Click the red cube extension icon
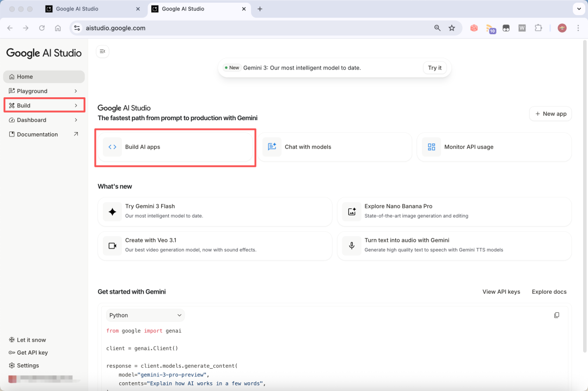 474,28
